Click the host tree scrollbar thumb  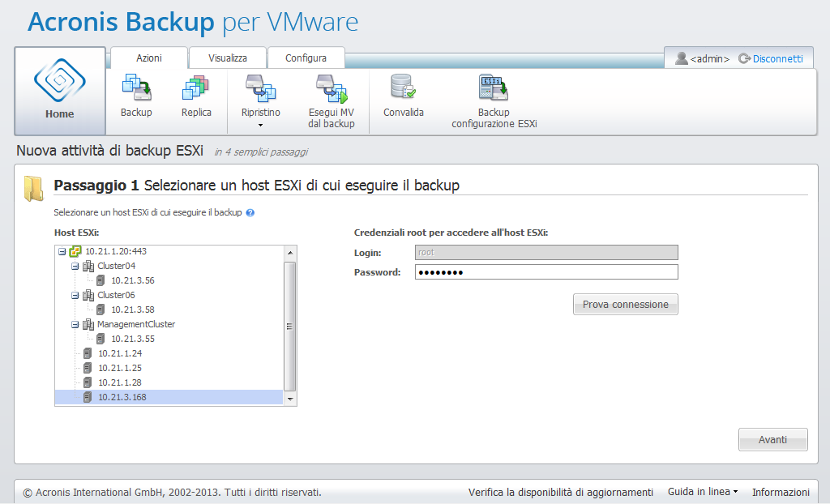pos(289,326)
